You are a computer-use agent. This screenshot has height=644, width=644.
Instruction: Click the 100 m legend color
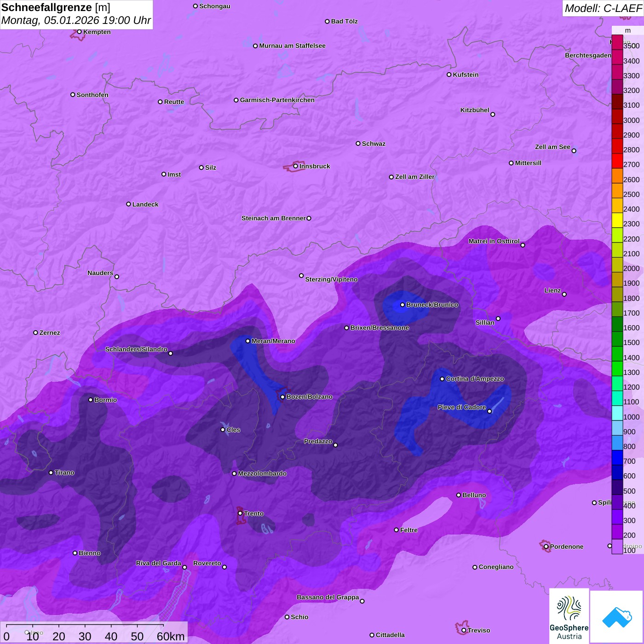click(617, 546)
